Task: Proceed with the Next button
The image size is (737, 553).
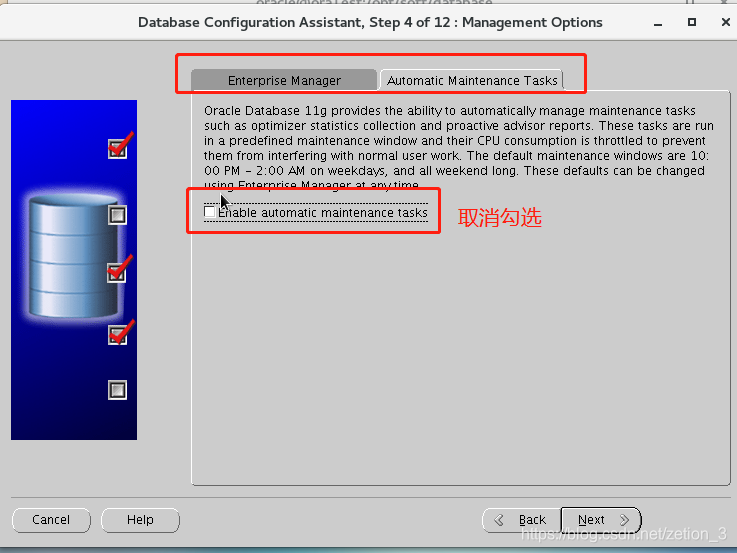Action: [x=601, y=520]
